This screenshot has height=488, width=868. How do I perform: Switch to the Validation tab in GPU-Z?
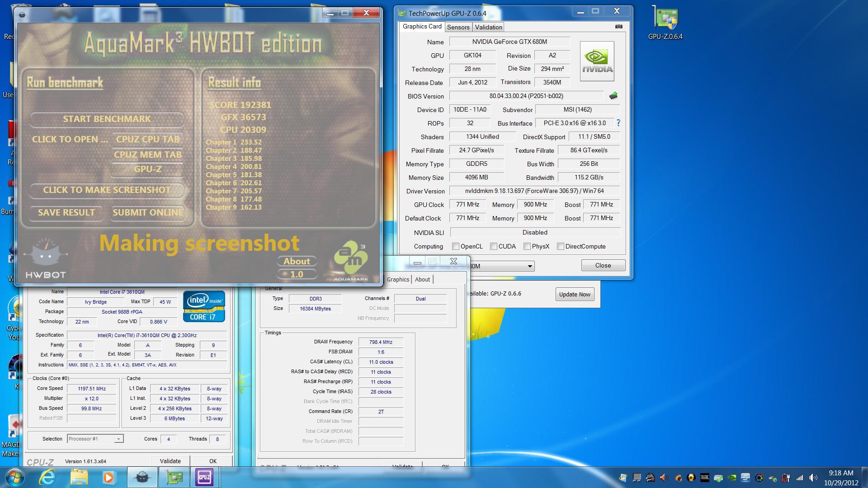coord(488,27)
